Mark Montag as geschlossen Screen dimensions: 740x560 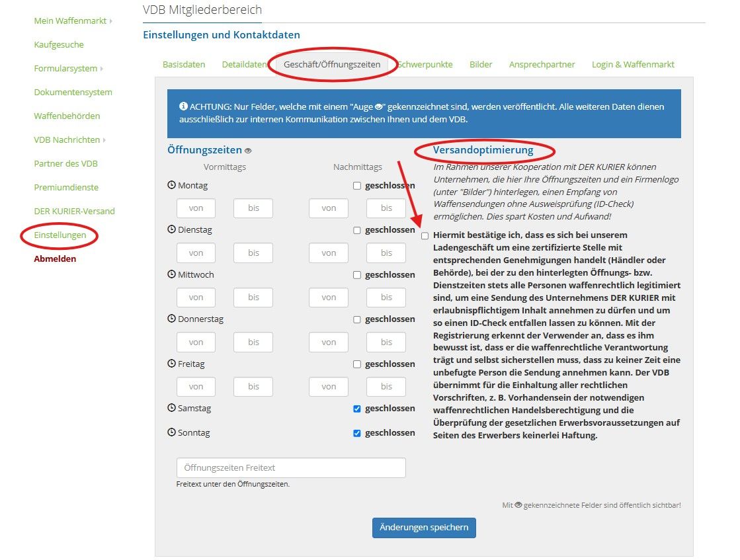(x=357, y=186)
